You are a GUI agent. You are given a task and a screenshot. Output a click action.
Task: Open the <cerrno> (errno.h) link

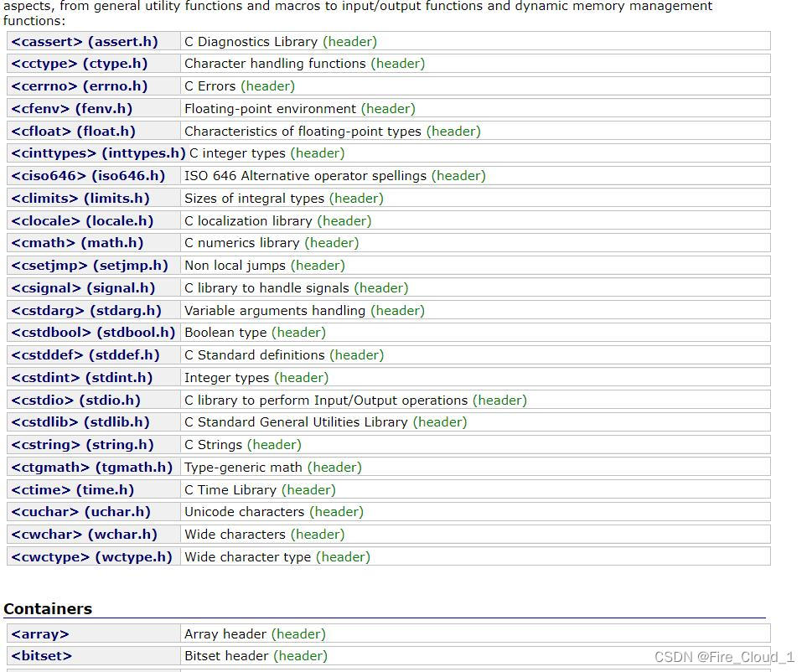click(x=80, y=86)
